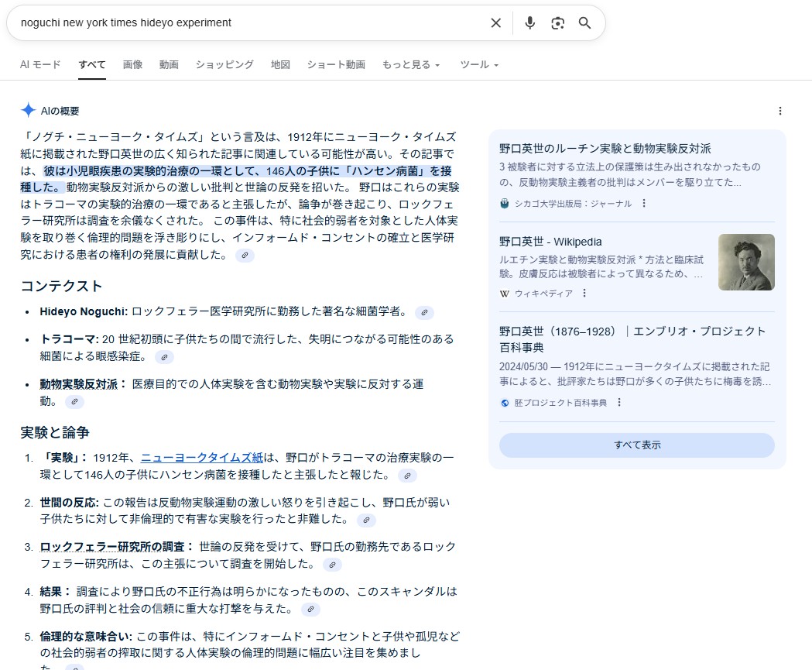Click the すべて表示 button
This screenshot has height=670, width=812.
(636, 445)
